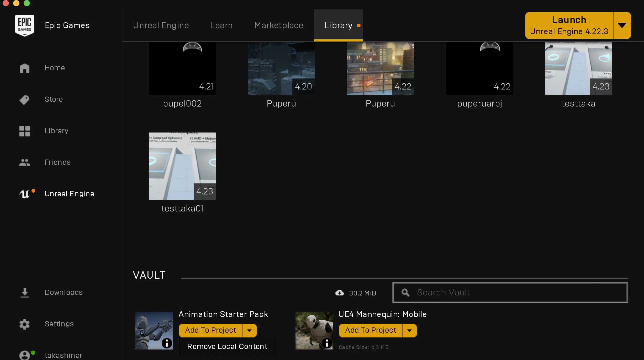The width and height of the screenshot is (644, 360).
Task: Click the Store sidebar label
Action: pos(54,99)
